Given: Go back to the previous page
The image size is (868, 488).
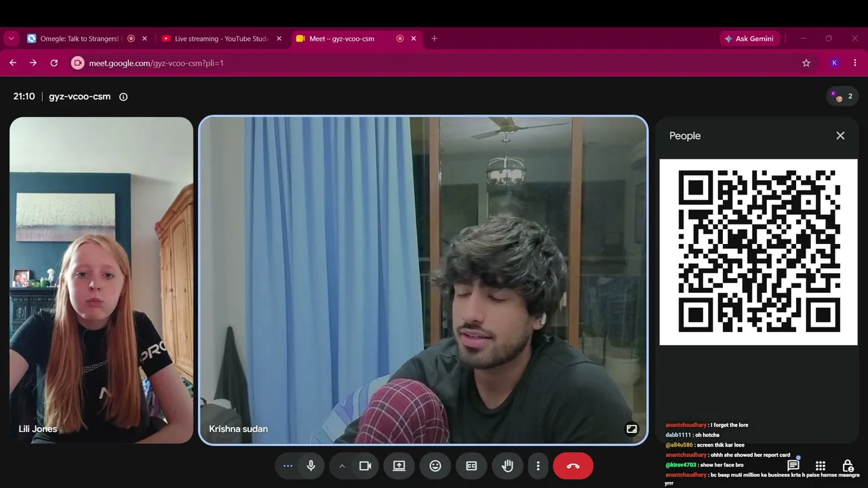Looking at the screenshot, I should pos(13,63).
